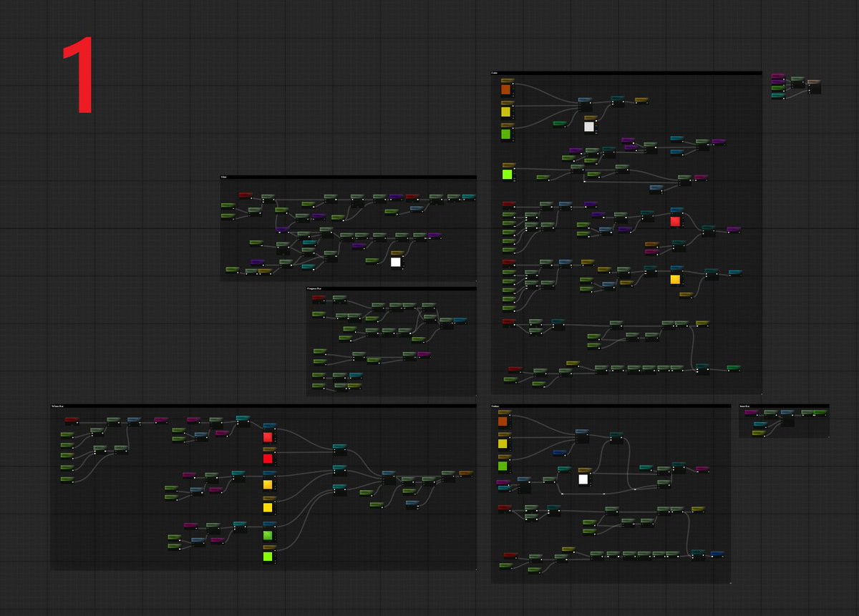Select the amber color node in the Color group
This screenshot has height=616, width=859.
(x=676, y=276)
